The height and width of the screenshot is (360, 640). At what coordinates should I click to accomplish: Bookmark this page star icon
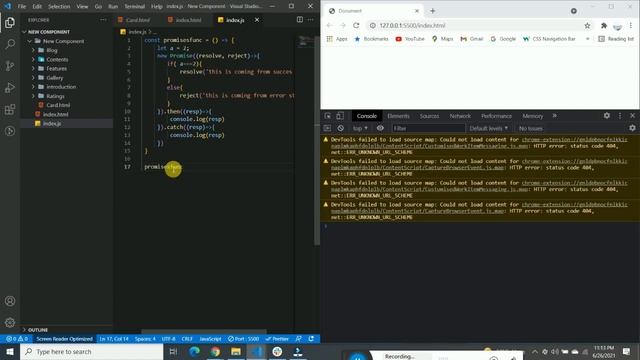[587, 25]
